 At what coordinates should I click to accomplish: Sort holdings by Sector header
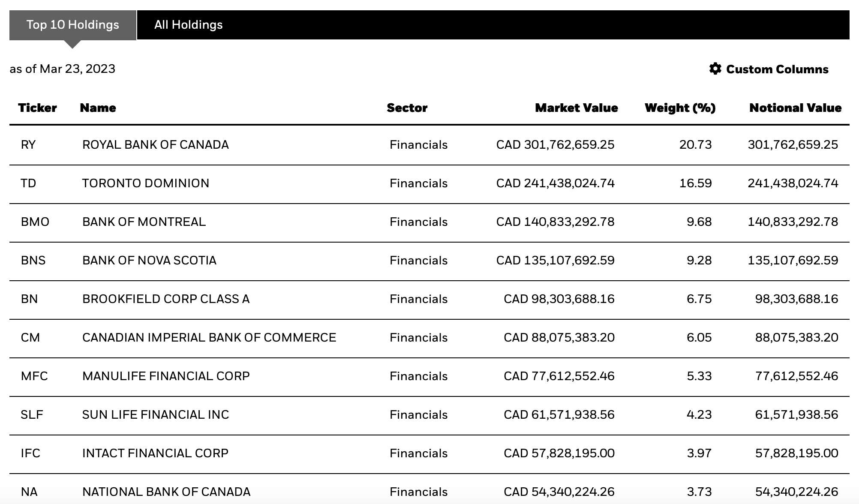tap(407, 108)
